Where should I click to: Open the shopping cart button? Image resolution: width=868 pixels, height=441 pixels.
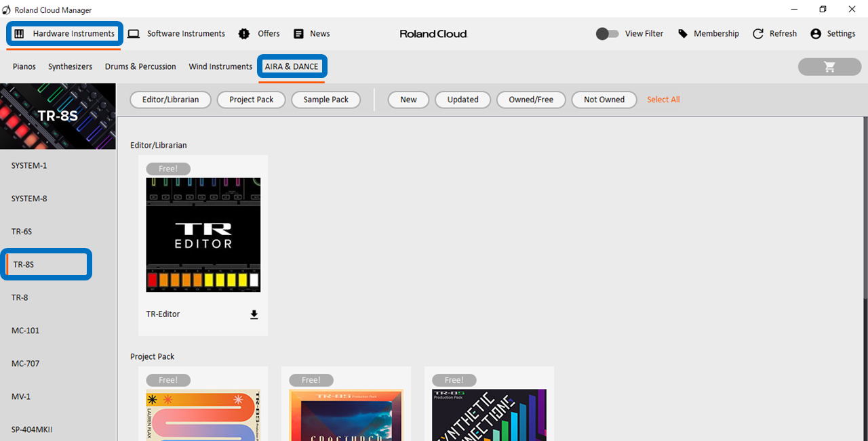[829, 66]
